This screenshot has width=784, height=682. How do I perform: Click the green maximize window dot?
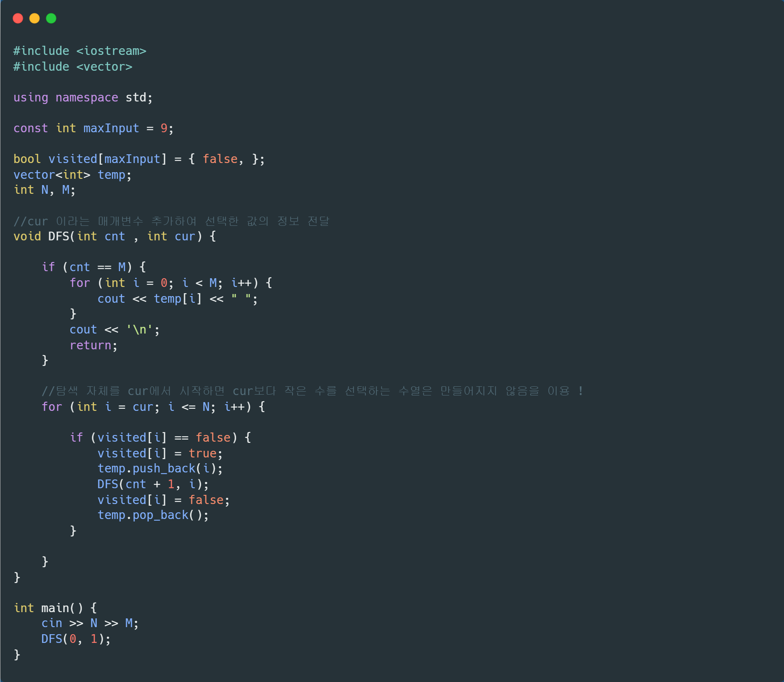51,18
